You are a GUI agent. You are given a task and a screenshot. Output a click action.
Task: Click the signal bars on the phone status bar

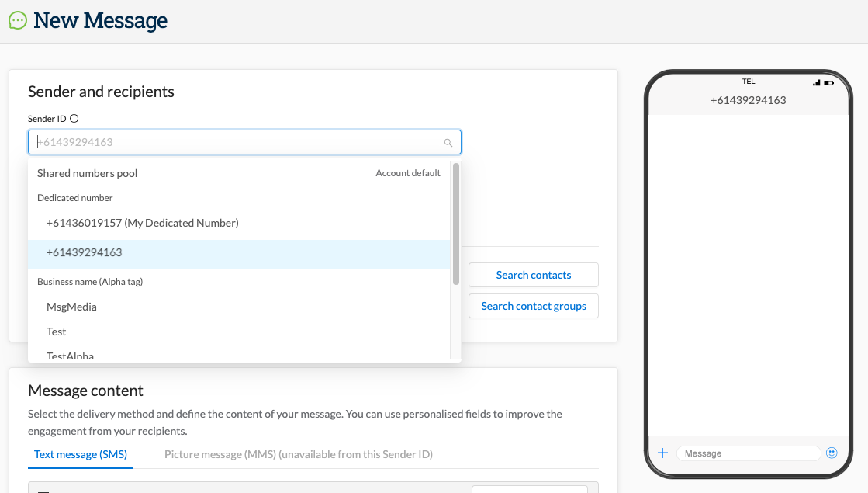[815, 81]
